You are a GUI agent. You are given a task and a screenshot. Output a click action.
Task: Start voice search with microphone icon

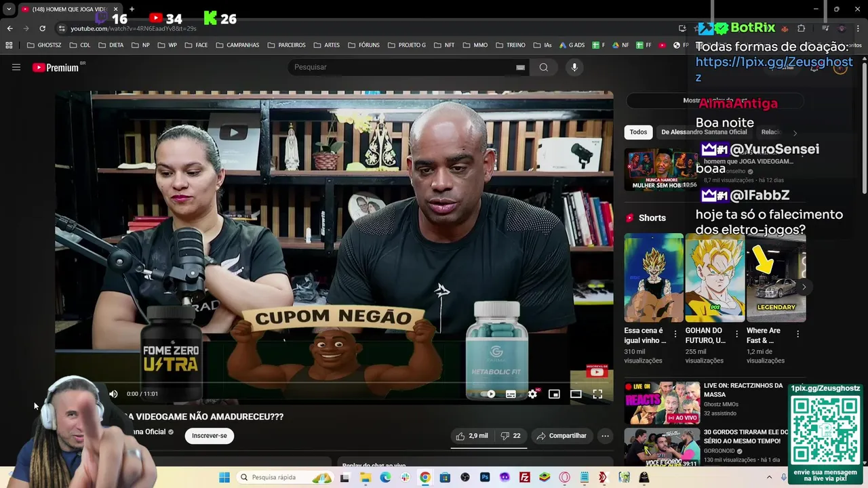tap(574, 67)
